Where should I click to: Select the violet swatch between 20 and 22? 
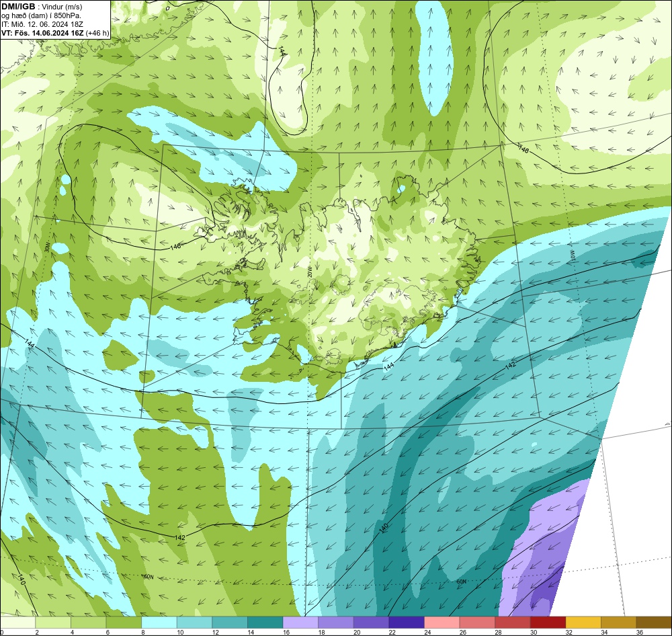[371, 623]
